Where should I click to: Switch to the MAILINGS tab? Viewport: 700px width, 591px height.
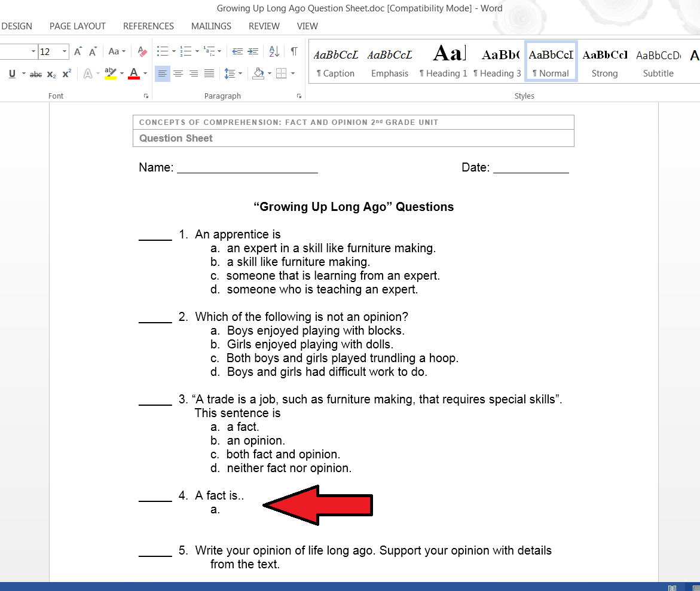pyautogui.click(x=210, y=26)
